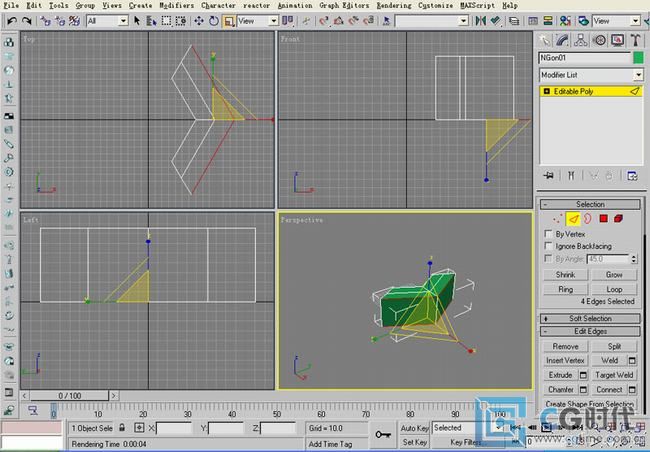The image size is (650, 452).
Task: Open Extrude settings box button
Action: pos(583,375)
